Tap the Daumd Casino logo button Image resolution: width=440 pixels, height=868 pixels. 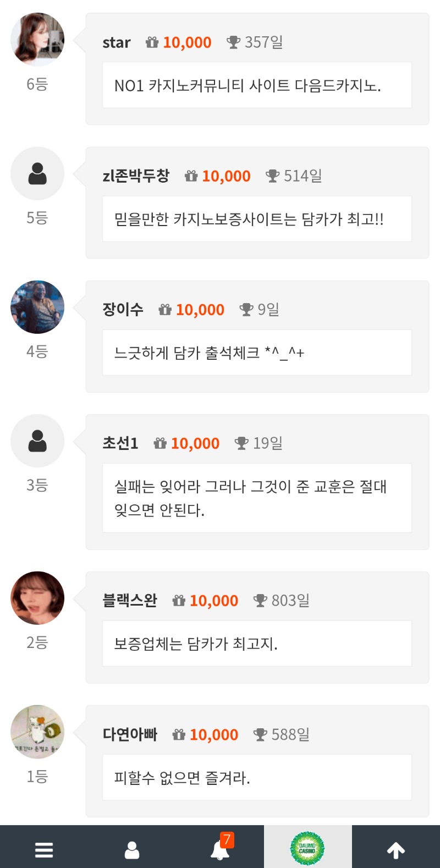coord(307,849)
